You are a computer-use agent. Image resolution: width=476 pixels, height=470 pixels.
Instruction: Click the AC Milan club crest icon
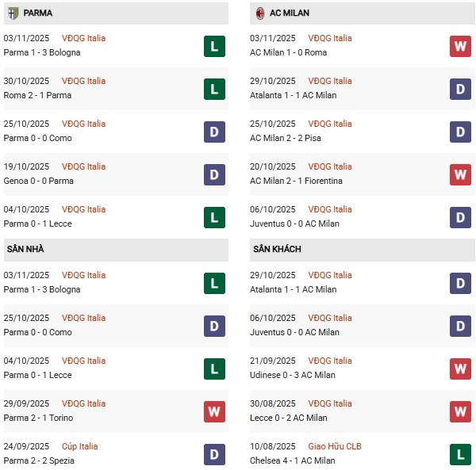pos(261,13)
